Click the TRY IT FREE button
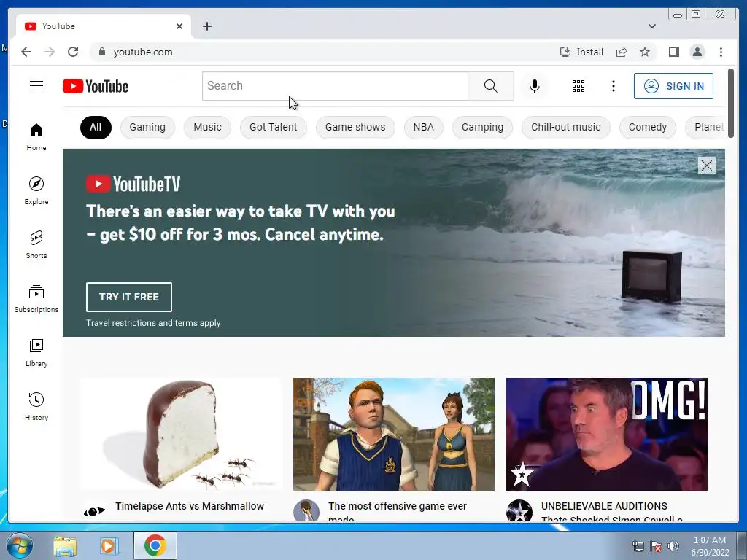747x560 pixels. pos(128,297)
